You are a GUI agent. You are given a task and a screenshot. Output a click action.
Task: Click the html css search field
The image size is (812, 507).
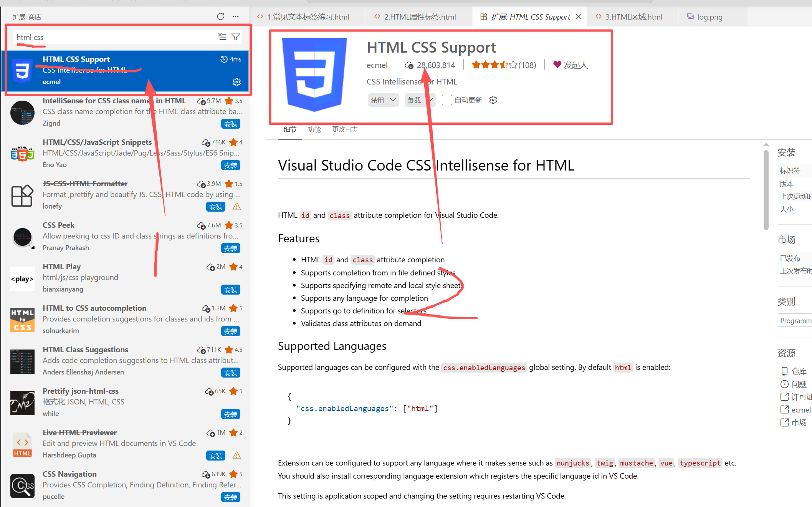pyautogui.click(x=115, y=37)
